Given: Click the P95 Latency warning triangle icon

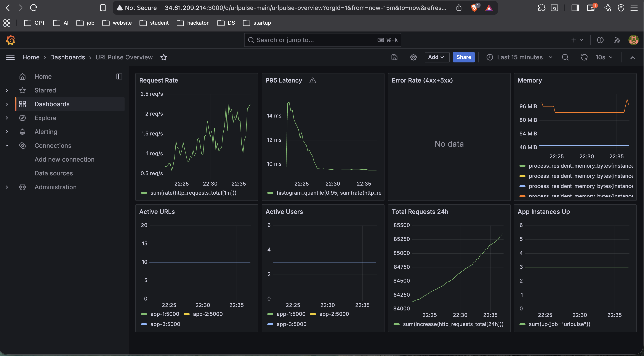Looking at the screenshot, I should (312, 80).
